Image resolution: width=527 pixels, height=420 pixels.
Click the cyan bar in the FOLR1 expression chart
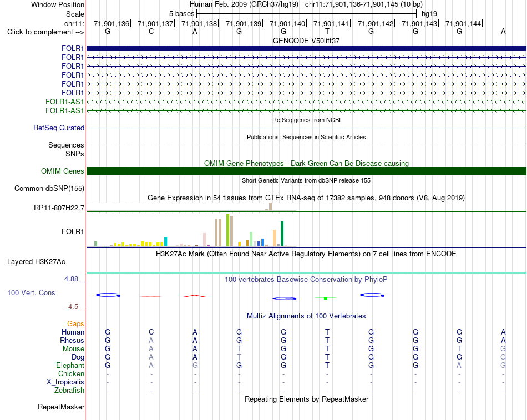[x=165, y=242]
